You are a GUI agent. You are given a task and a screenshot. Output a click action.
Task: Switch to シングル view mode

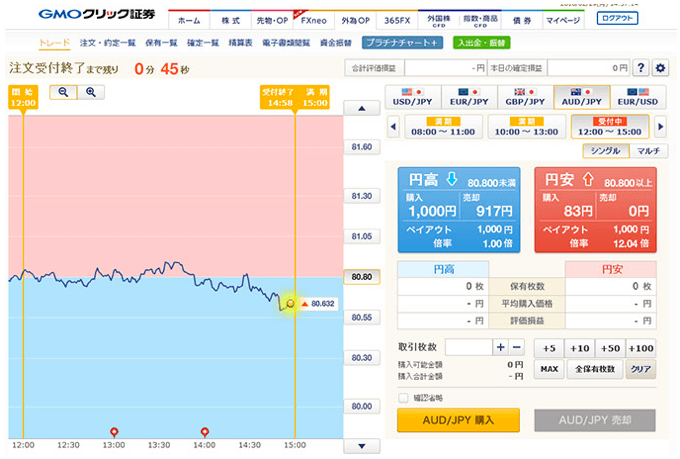tap(606, 151)
